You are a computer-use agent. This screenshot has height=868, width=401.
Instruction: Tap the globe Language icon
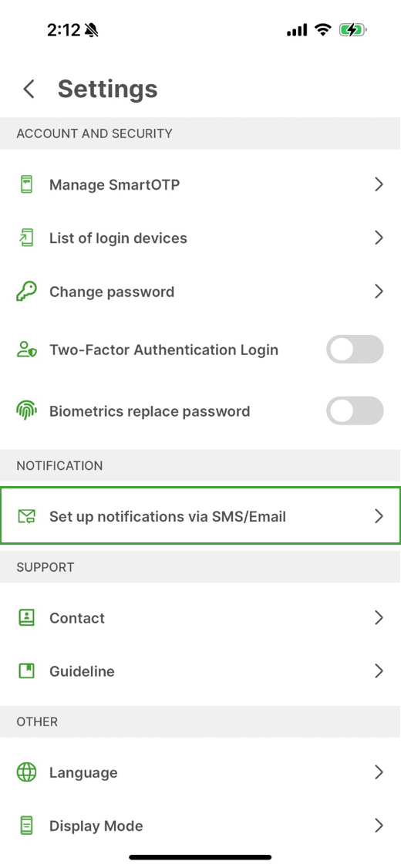pyautogui.click(x=26, y=772)
